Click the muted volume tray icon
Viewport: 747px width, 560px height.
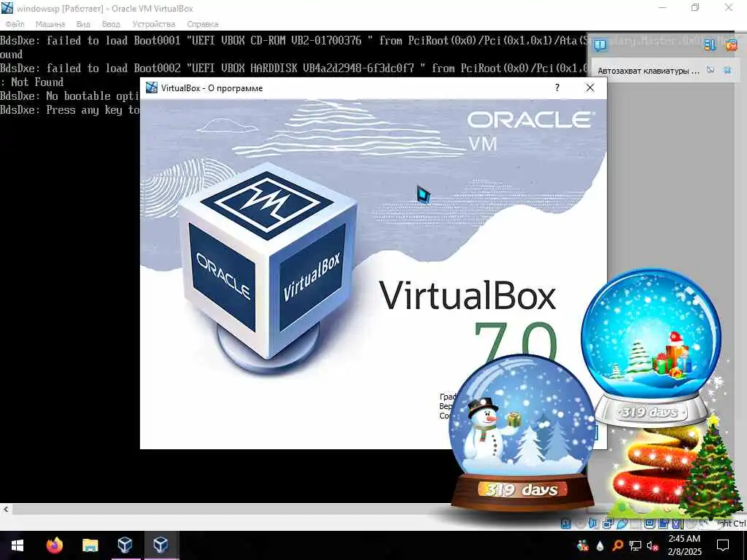[653, 545]
